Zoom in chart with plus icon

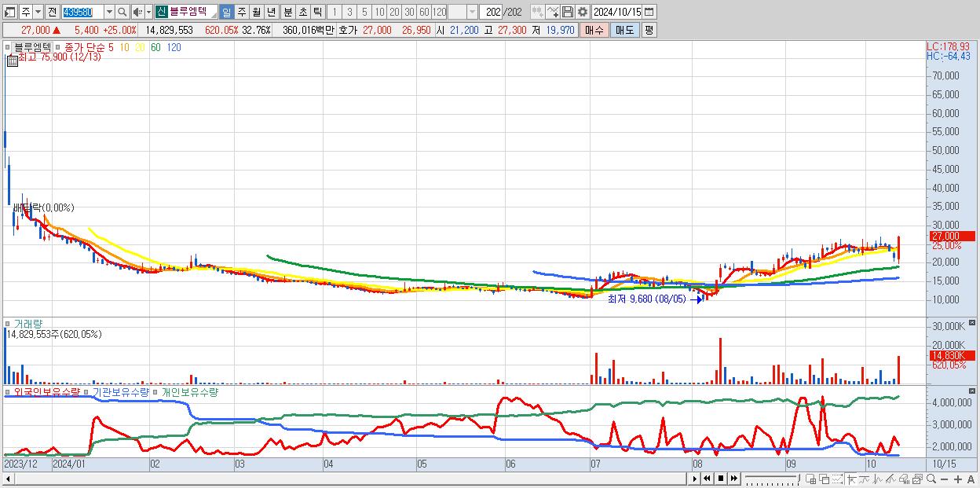pos(958,479)
